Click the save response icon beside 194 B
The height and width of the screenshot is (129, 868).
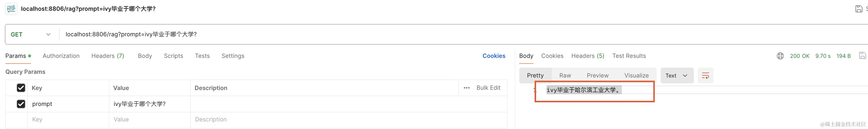[x=862, y=56]
